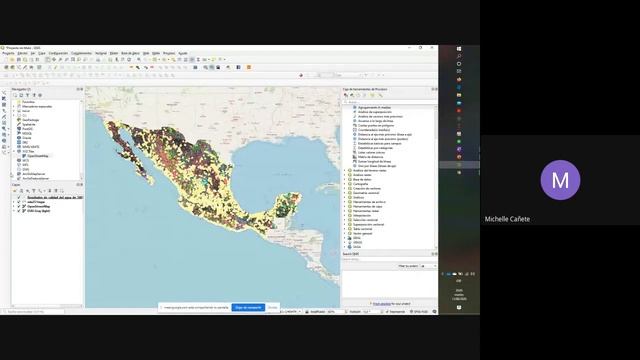Click the toolbox options wrench icon
This screenshot has width=640, height=360.
pyautogui.click(x=380, y=96)
